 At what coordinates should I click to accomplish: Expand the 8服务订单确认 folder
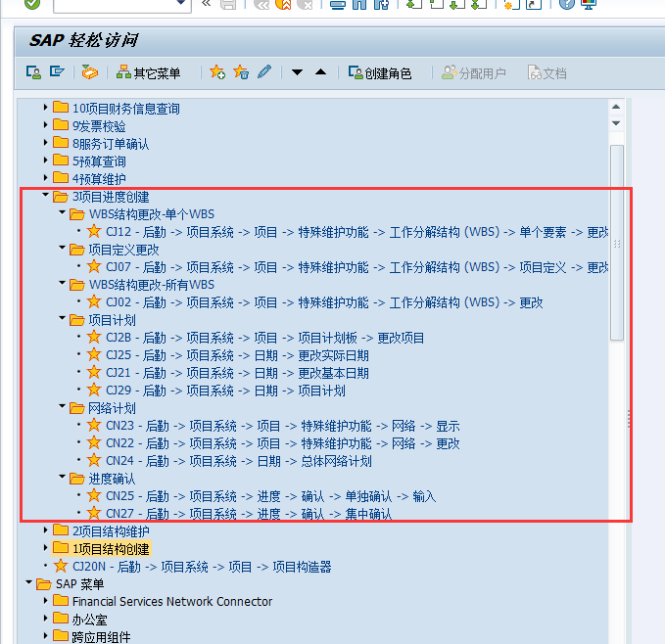(45, 143)
